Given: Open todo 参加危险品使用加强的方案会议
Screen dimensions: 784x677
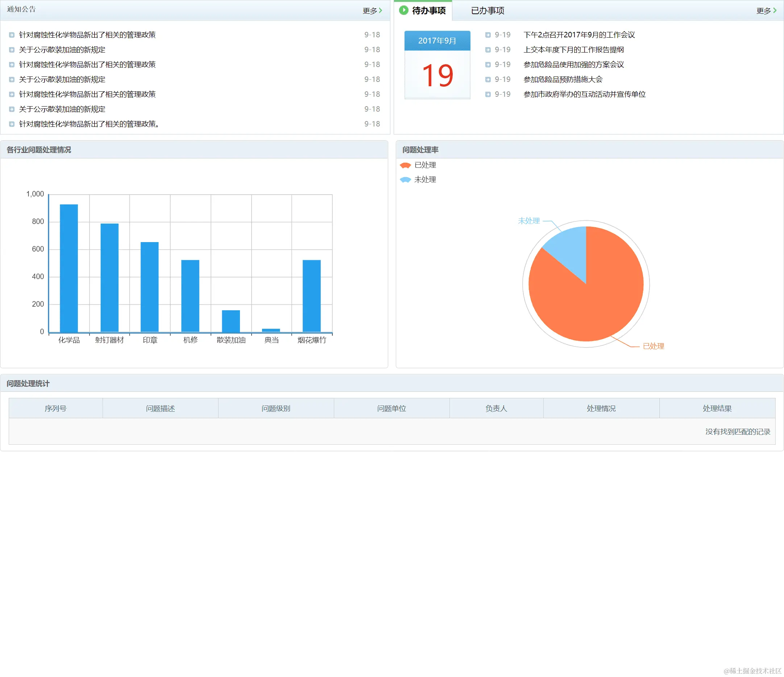Looking at the screenshot, I should coord(573,65).
